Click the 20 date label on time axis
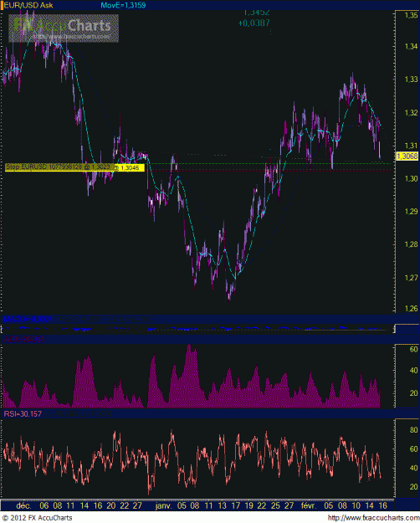The height and width of the screenshot is (523, 420). [110, 505]
